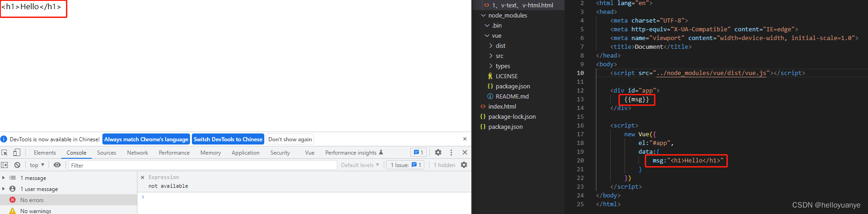Viewport: 868px width, 214px height.
Task: Open the top context dropdown
Action: (37, 165)
